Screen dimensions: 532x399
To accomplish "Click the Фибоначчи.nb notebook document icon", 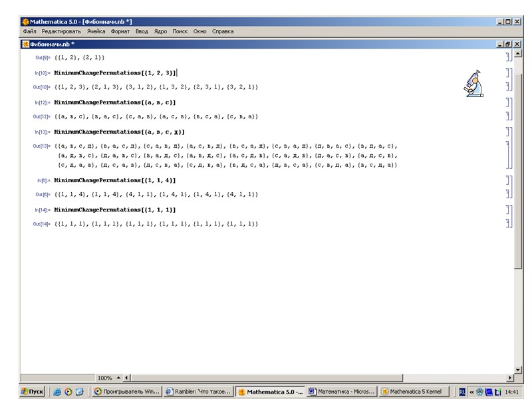I will pos(25,44).
